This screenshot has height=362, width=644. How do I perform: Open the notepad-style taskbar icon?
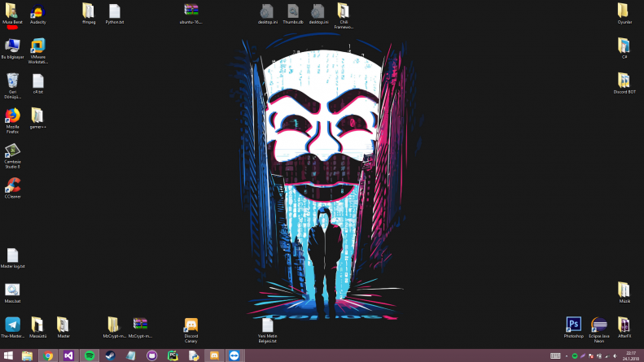pos(131,355)
